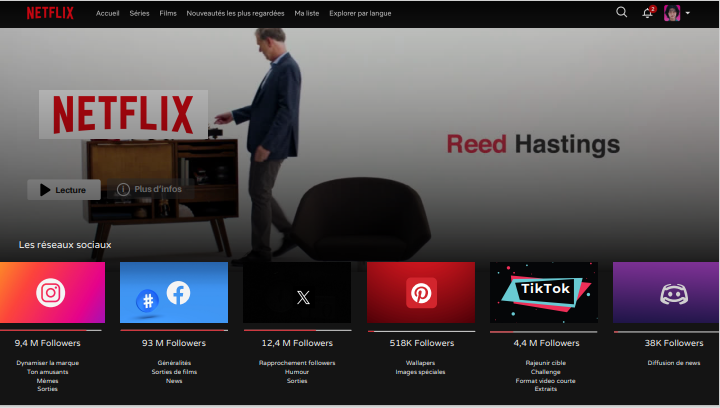Viewport: 720px width, 408px height.
Task: Open the Films menu item
Action: click(168, 13)
